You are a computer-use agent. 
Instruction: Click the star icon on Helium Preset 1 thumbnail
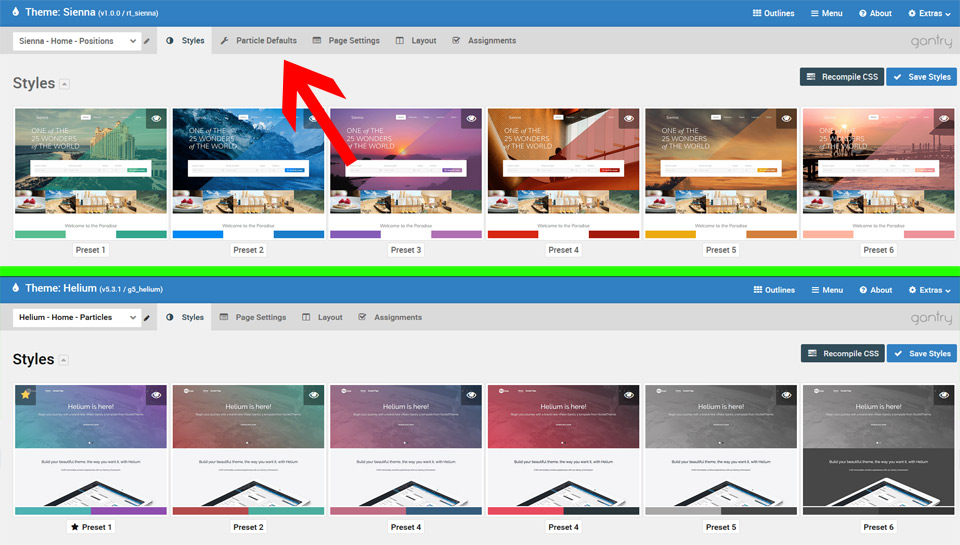pyautogui.click(x=25, y=394)
